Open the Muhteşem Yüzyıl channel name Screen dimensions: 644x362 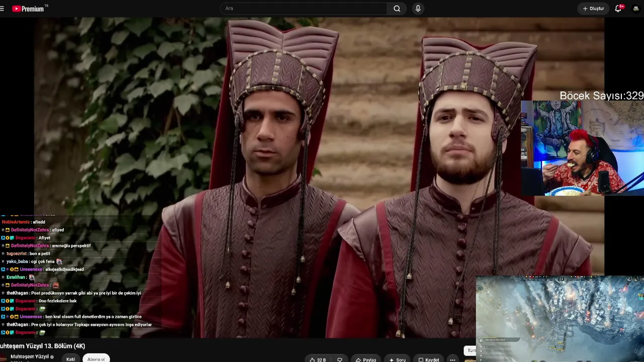30,356
